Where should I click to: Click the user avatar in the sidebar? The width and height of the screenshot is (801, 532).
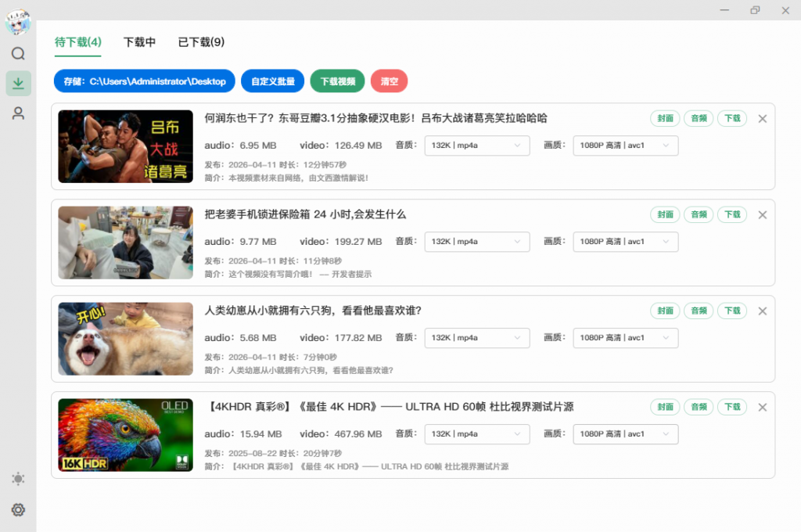[18, 22]
